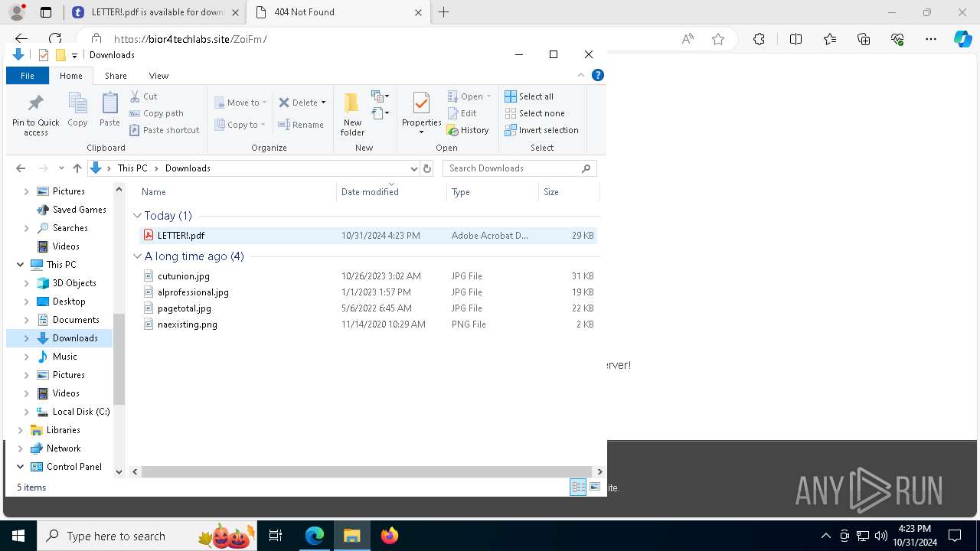Screen dimensions: 980x551
Task: Click Copy path button
Action: [157, 113]
